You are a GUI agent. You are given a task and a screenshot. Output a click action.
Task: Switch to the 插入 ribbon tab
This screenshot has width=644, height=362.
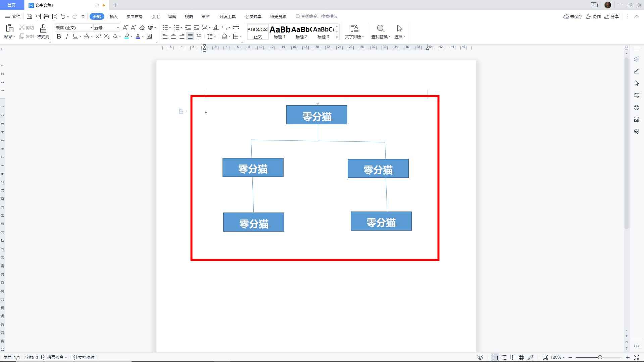pos(113,16)
